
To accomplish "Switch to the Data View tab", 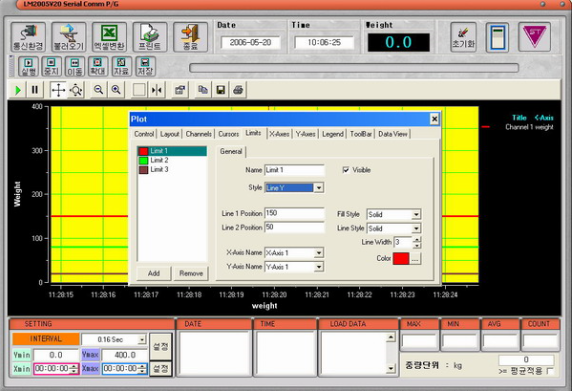I will (393, 134).
